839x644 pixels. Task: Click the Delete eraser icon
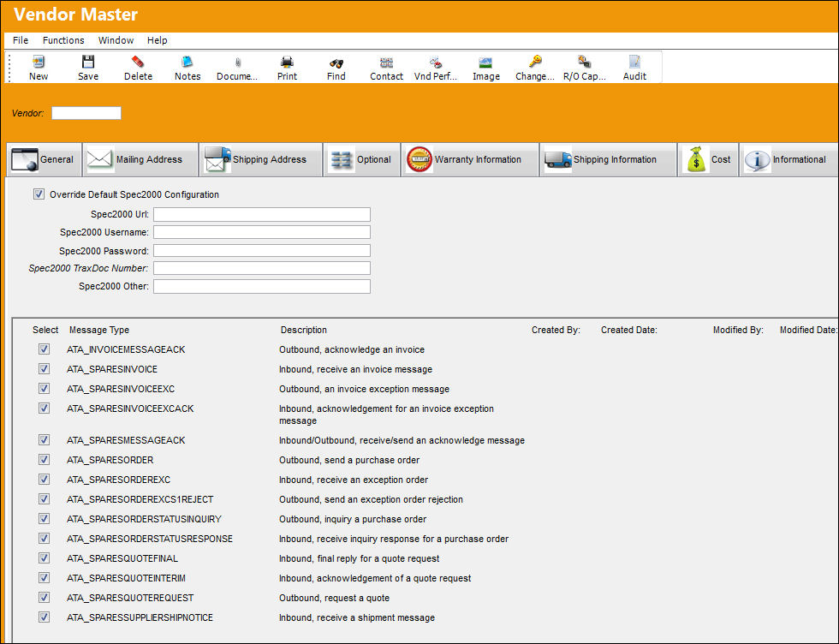(138, 63)
